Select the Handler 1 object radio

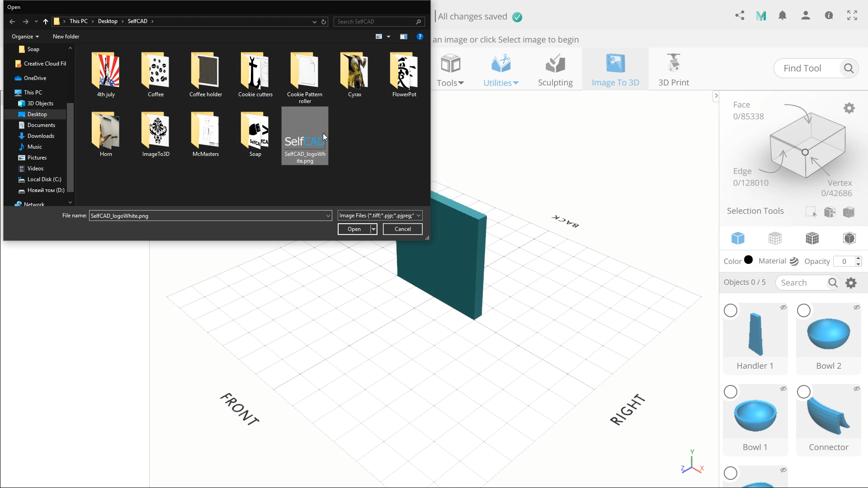(731, 310)
